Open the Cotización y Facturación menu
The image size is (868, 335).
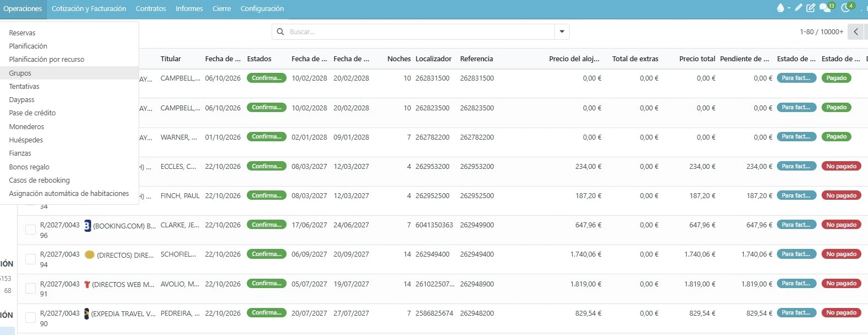[x=89, y=9]
